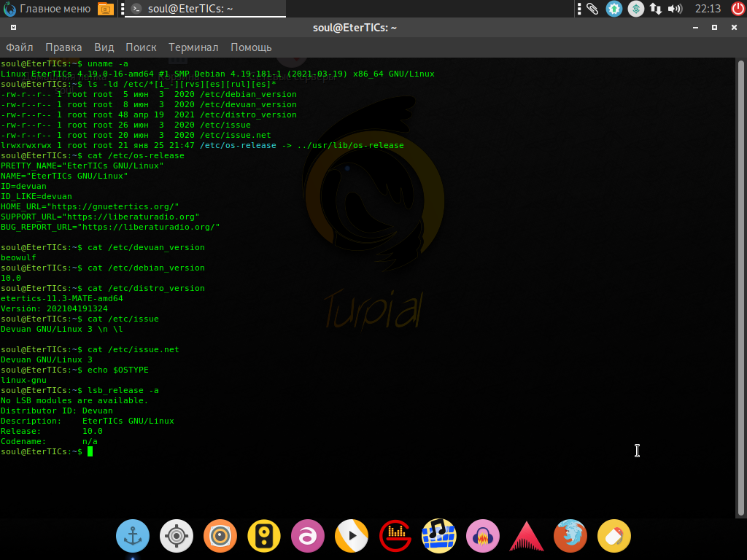Image resolution: width=747 pixels, height=560 pixels.
Task: Launch the blue anchor dock icon
Action: point(133,536)
